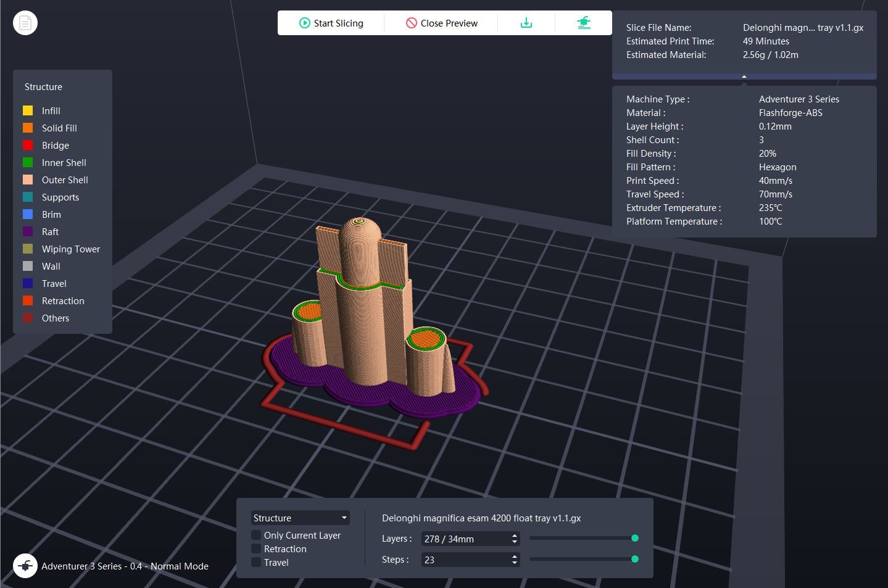Click the Supports teal swatch
This screenshot has width=888, height=588.
(28, 197)
